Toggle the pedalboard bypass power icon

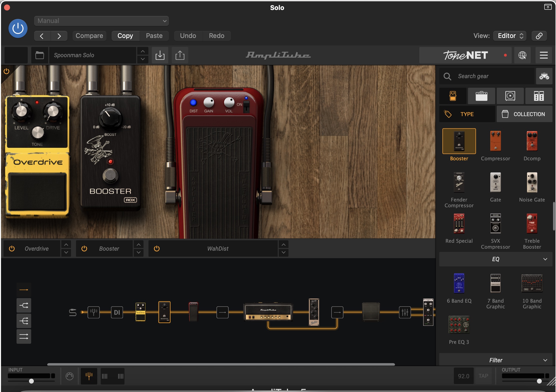click(6, 71)
